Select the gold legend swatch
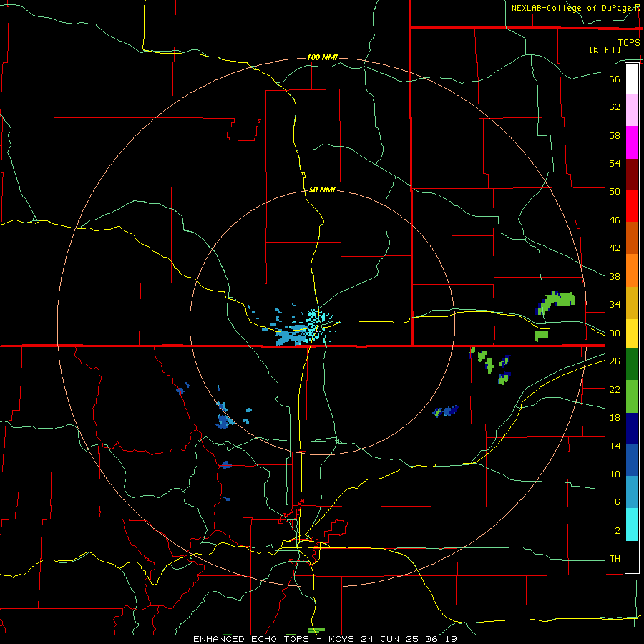The width and height of the screenshot is (644, 644). point(632,303)
